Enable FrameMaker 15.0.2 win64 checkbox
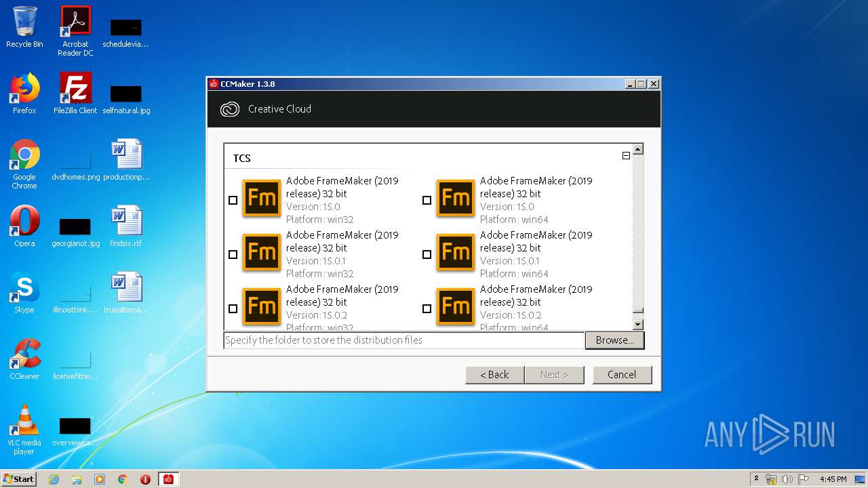The height and width of the screenshot is (488, 868). tap(427, 309)
